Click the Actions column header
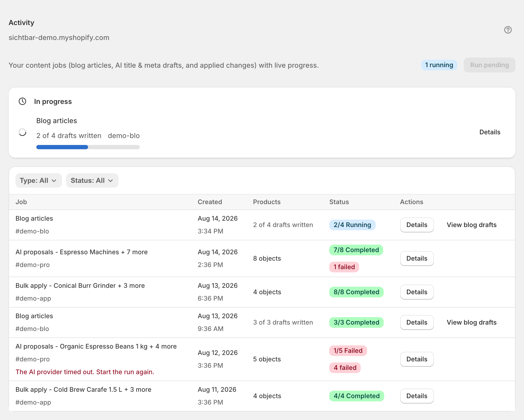524x420 pixels. [x=411, y=202]
